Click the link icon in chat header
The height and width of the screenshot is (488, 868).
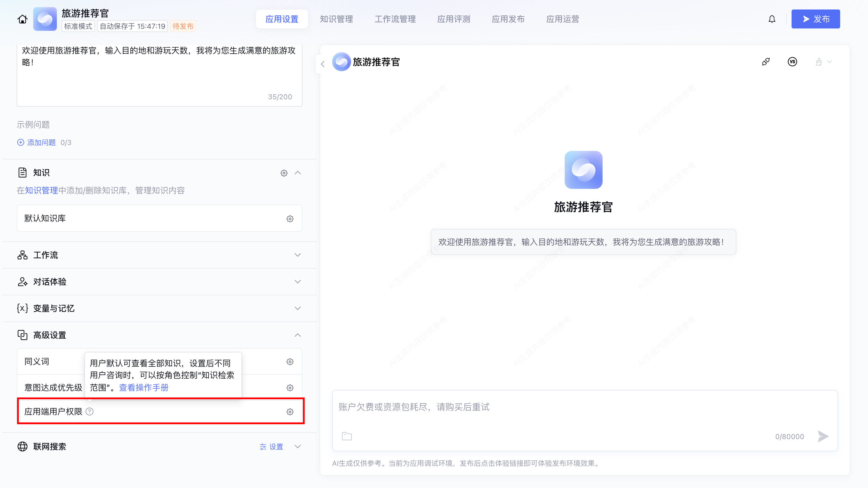(x=765, y=62)
